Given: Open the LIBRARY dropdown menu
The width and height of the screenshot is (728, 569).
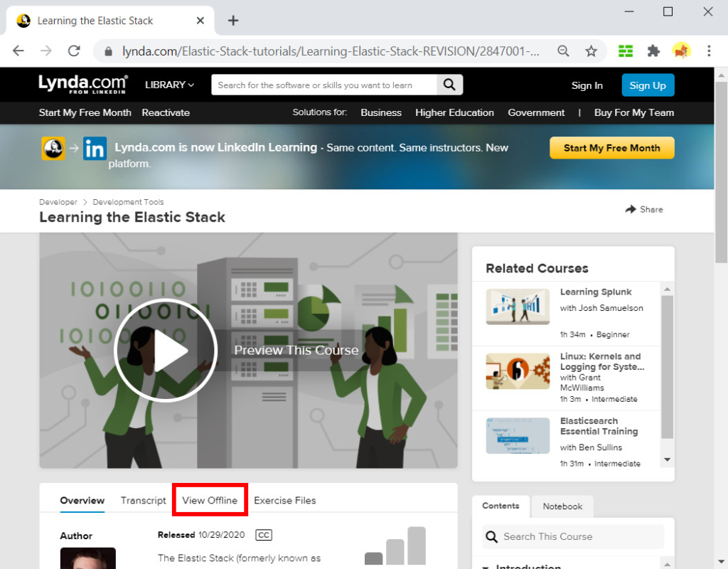Looking at the screenshot, I should pyautogui.click(x=169, y=85).
